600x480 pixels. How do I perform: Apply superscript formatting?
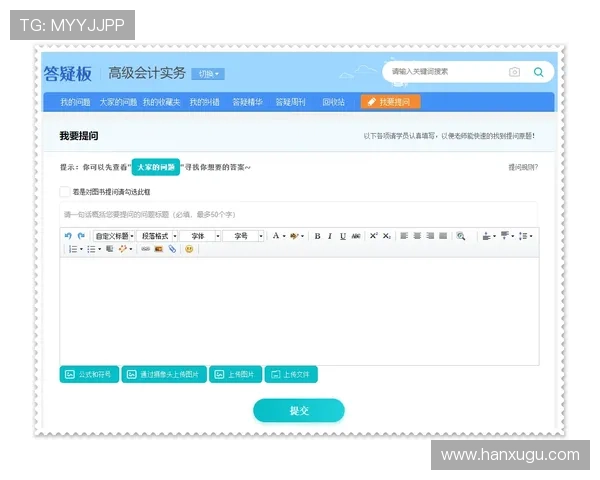click(x=373, y=236)
